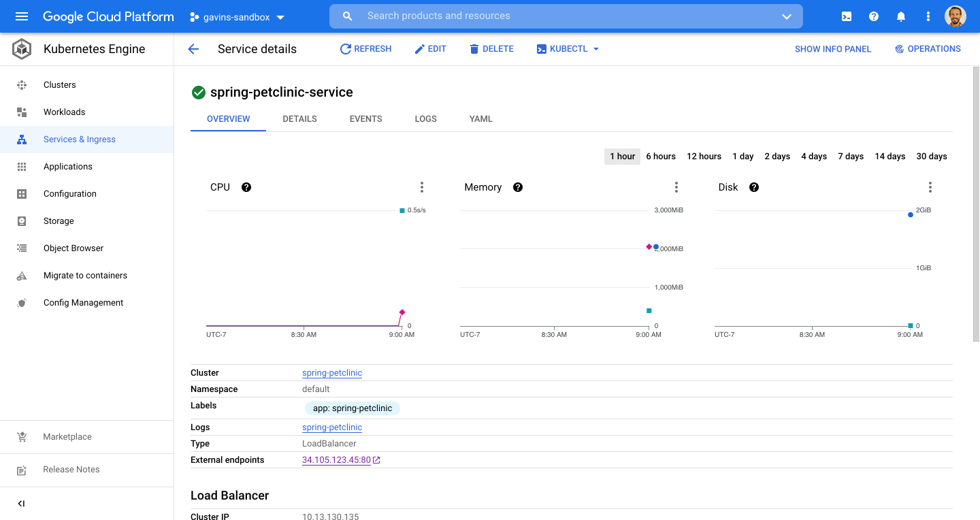980x520 pixels.
Task: Open the KUBECTL dropdown menu
Action: coord(568,49)
